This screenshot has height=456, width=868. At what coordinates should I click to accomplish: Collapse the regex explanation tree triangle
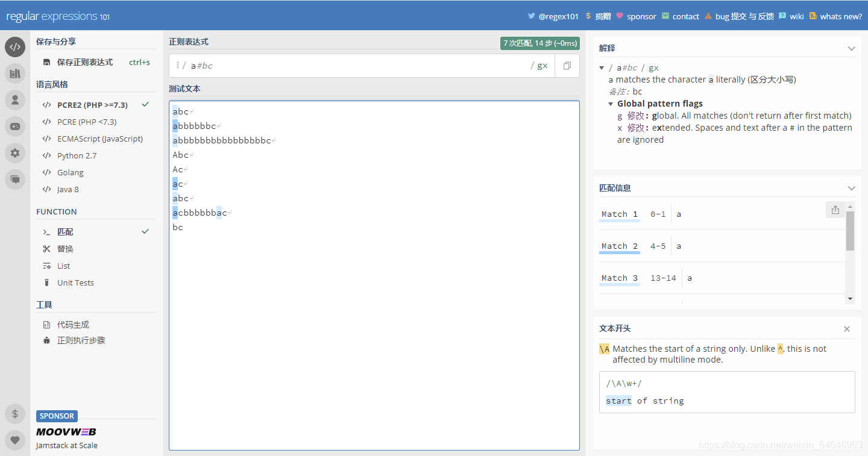point(602,67)
